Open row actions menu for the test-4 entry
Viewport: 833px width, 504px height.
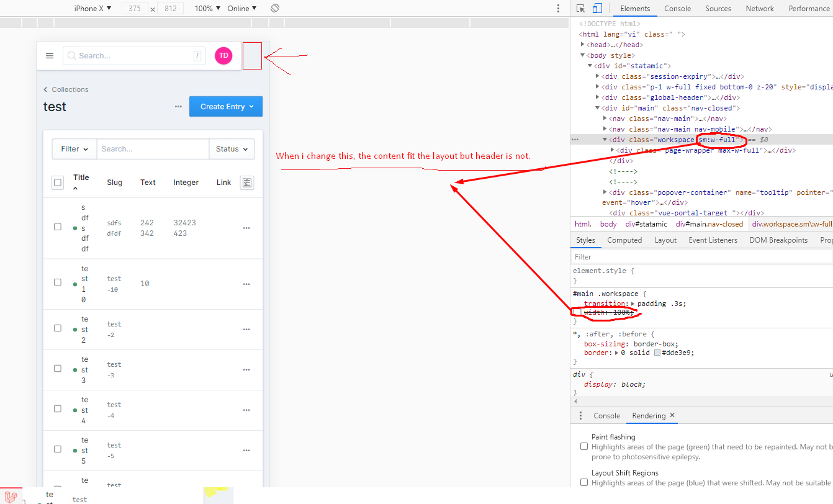246,410
